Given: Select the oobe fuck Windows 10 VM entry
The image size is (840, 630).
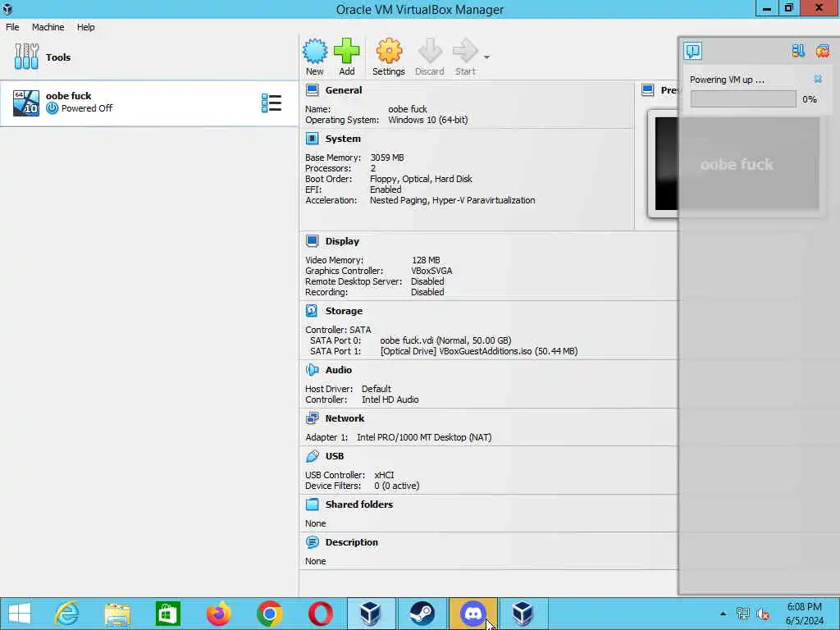Looking at the screenshot, I should [149, 103].
